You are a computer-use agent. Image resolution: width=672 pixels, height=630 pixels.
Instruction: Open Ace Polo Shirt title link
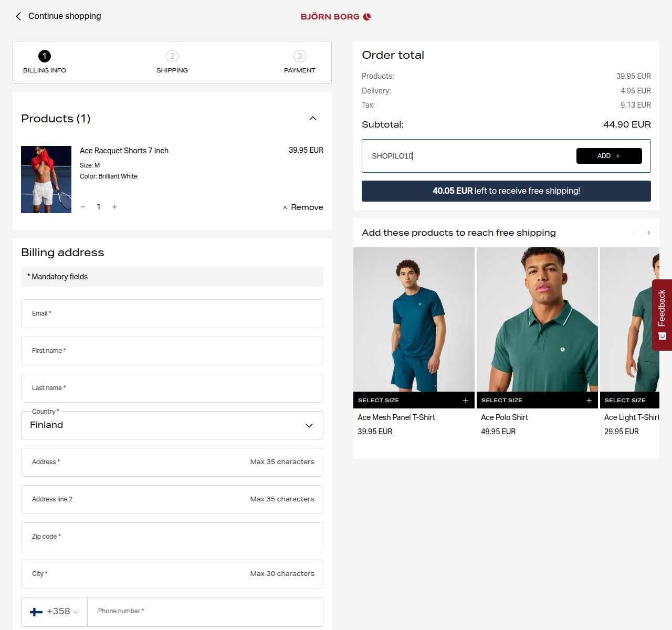coord(505,417)
